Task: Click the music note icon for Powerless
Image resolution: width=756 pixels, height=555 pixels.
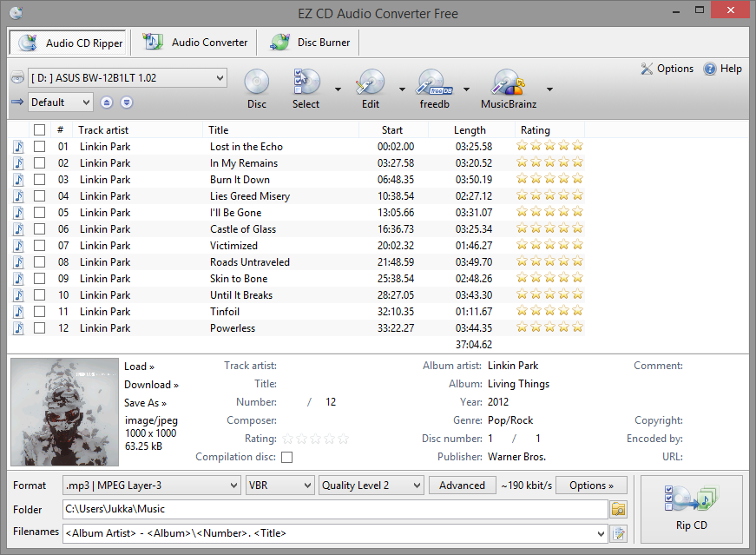Action: [x=18, y=328]
